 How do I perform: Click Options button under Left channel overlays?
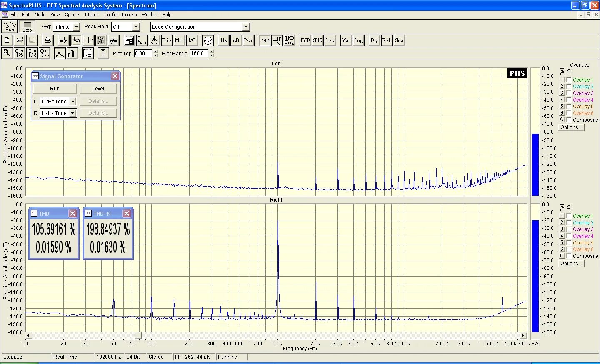pyautogui.click(x=571, y=127)
